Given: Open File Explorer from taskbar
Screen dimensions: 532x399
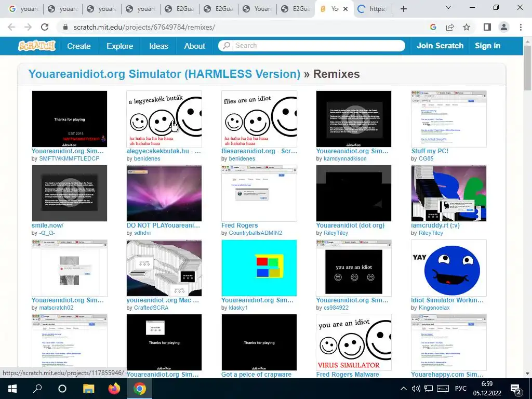Looking at the screenshot, I should (88, 389).
